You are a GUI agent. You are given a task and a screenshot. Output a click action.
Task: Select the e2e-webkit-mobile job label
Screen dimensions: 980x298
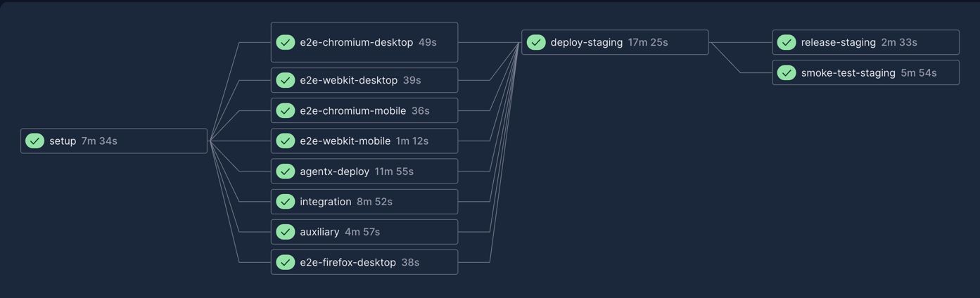(x=345, y=141)
